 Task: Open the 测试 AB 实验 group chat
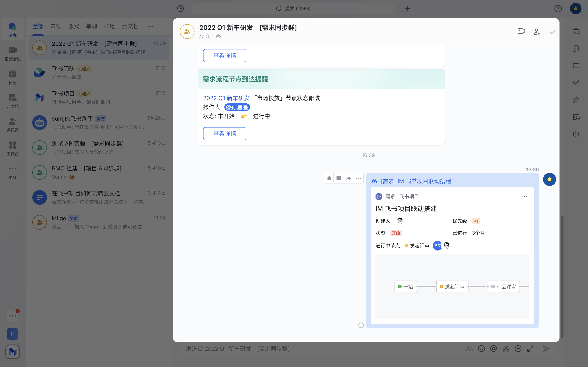(99, 147)
